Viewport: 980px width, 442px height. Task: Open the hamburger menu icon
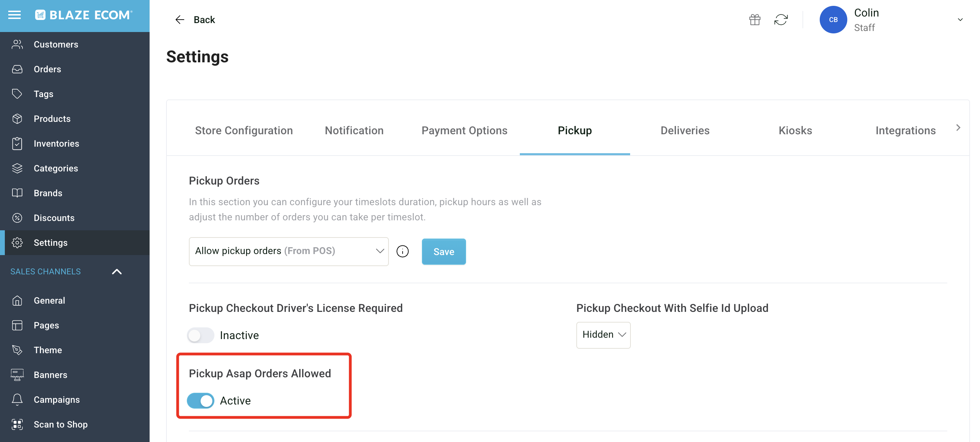click(x=14, y=15)
